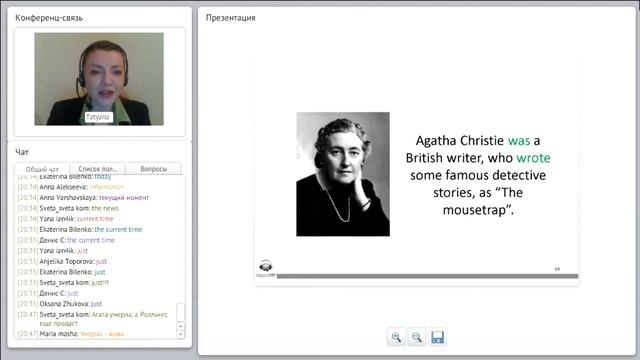Screen dimensions: 640x360
Task: Click Денис С's 'the current time' message
Action: pos(66,240)
